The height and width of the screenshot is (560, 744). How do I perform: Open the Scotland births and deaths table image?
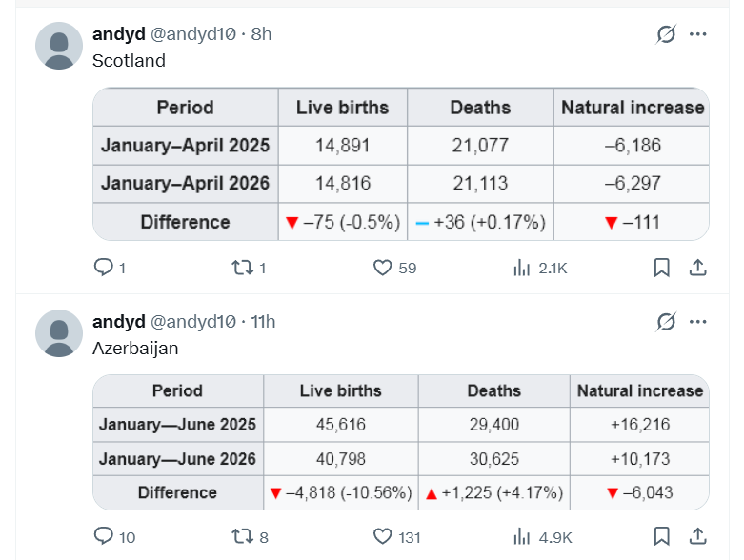(x=401, y=164)
